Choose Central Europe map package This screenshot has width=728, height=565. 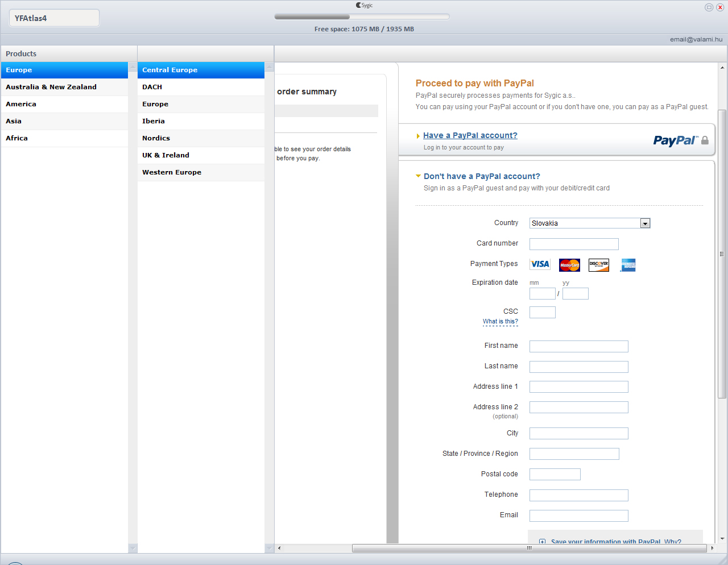[x=201, y=70]
